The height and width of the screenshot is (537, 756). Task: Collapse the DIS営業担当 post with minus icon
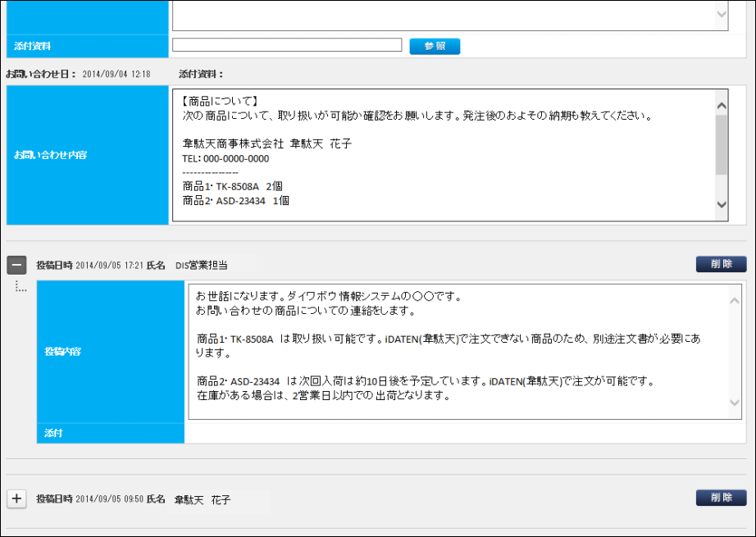[x=16, y=265]
